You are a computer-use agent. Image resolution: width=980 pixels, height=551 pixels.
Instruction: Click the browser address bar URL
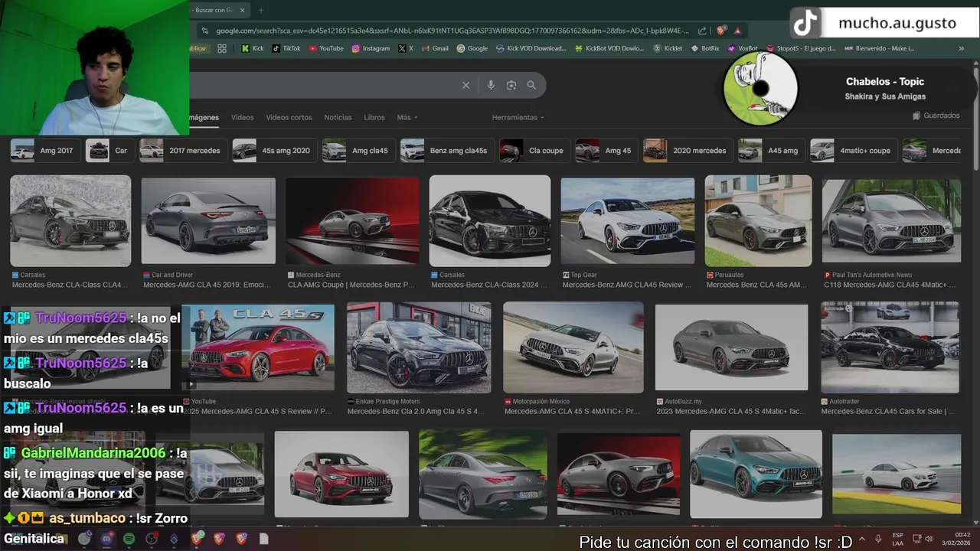click(x=452, y=31)
